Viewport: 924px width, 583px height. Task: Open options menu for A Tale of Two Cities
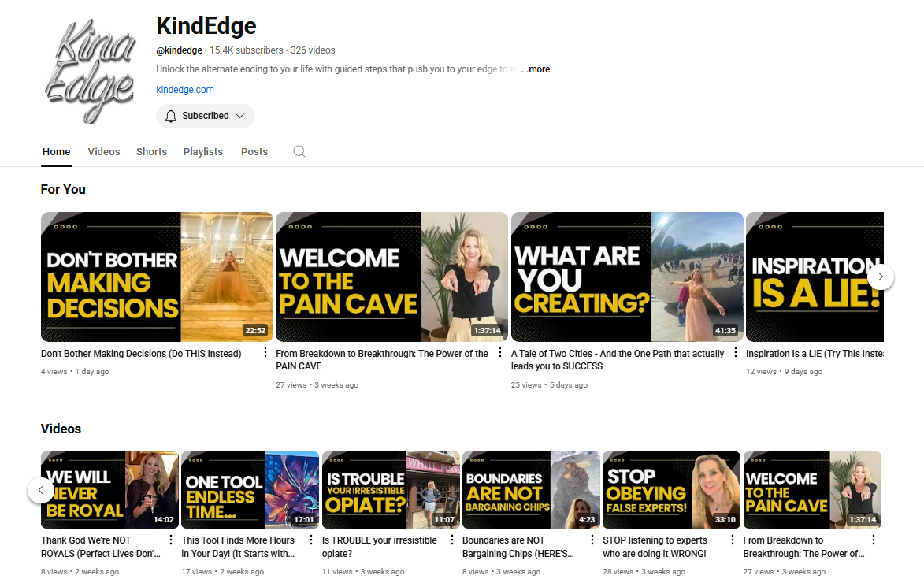736,352
